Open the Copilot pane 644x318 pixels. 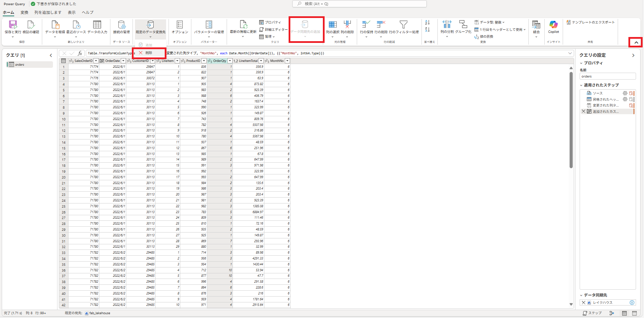554,27
